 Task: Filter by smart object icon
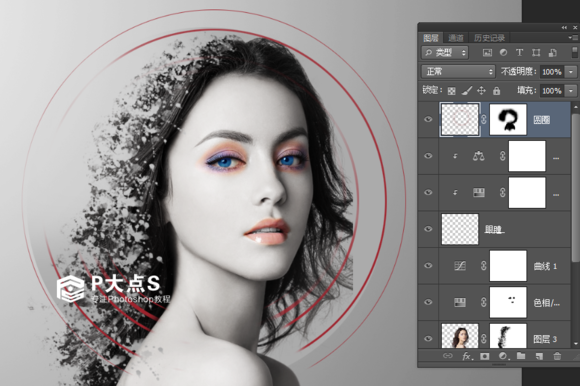[x=553, y=53]
